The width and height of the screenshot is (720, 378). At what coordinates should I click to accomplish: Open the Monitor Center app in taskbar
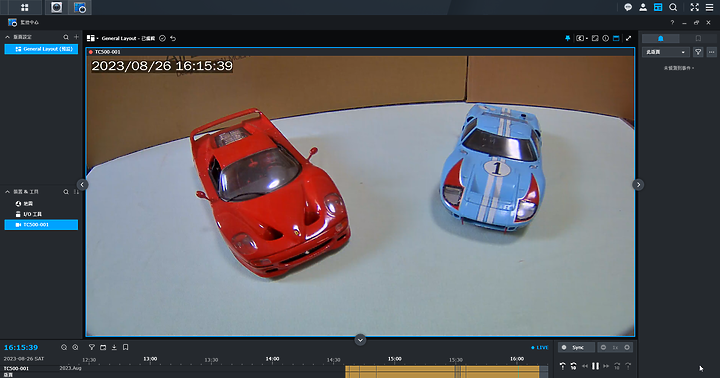coord(79,7)
